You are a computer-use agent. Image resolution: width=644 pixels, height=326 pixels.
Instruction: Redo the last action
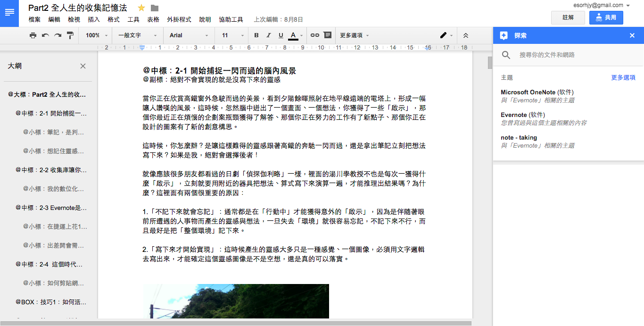click(x=58, y=35)
